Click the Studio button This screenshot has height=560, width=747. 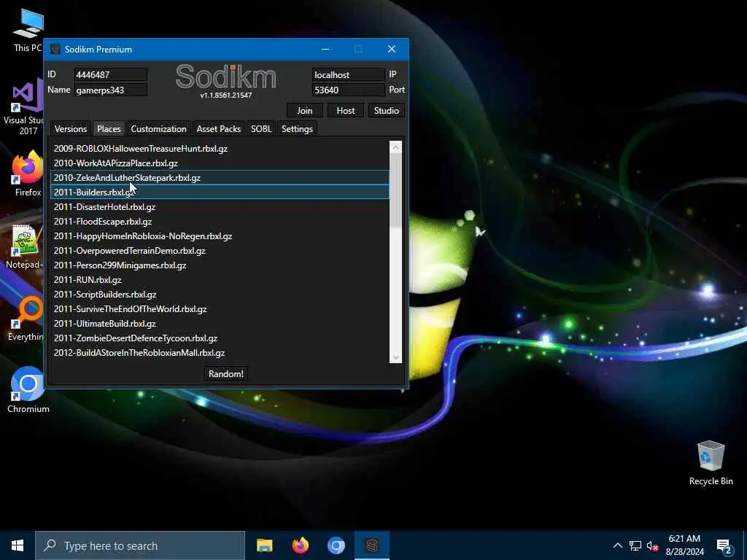click(x=387, y=111)
